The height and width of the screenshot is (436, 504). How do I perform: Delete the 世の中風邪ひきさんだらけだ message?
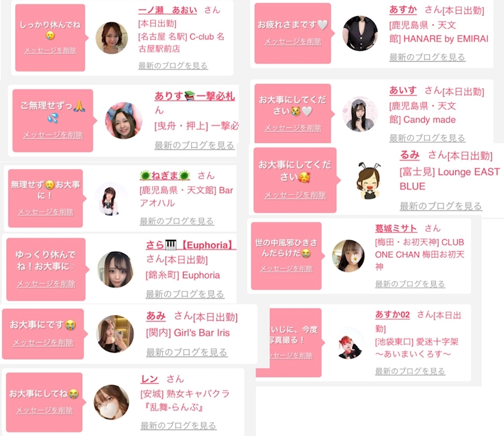click(286, 269)
